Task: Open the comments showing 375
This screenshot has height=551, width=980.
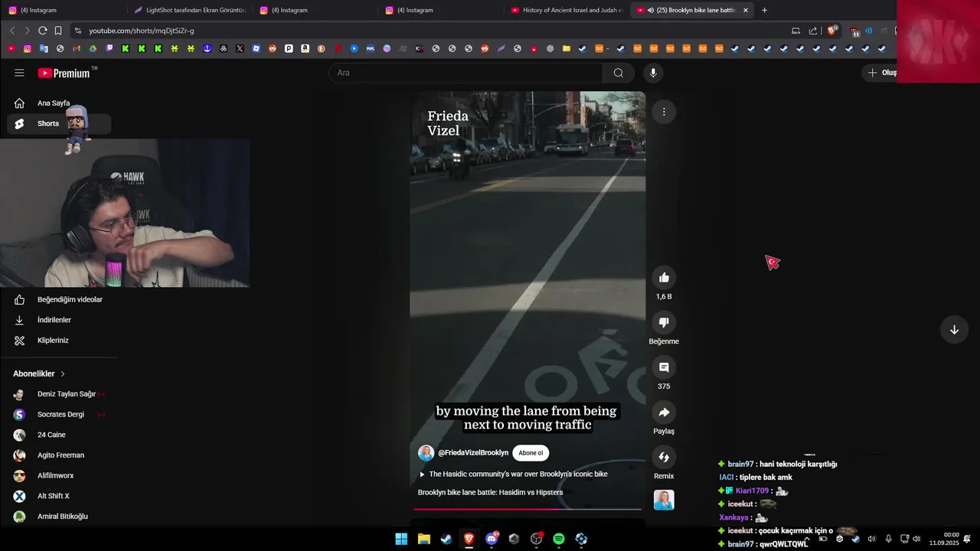Action: point(664,367)
